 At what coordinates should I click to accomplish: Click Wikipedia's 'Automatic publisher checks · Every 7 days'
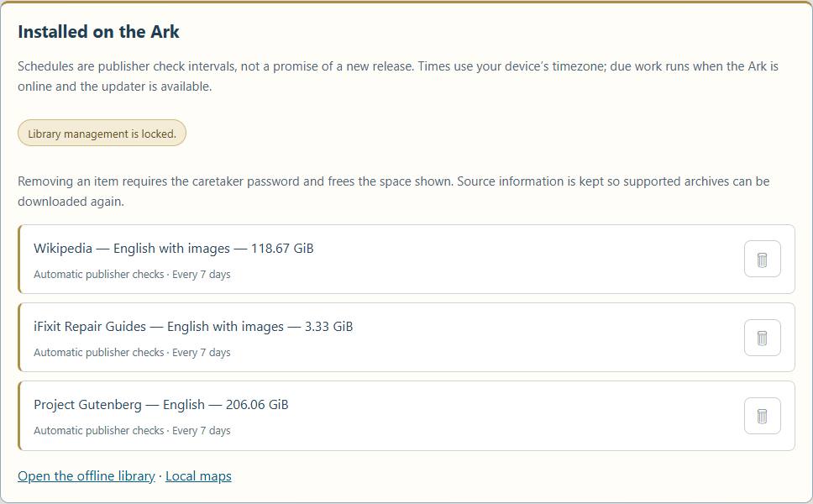pyautogui.click(x=132, y=275)
